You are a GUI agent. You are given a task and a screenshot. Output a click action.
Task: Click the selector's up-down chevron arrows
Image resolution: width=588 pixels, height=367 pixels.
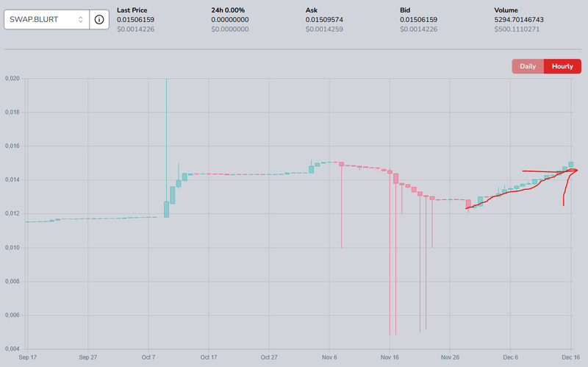[x=81, y=19]
